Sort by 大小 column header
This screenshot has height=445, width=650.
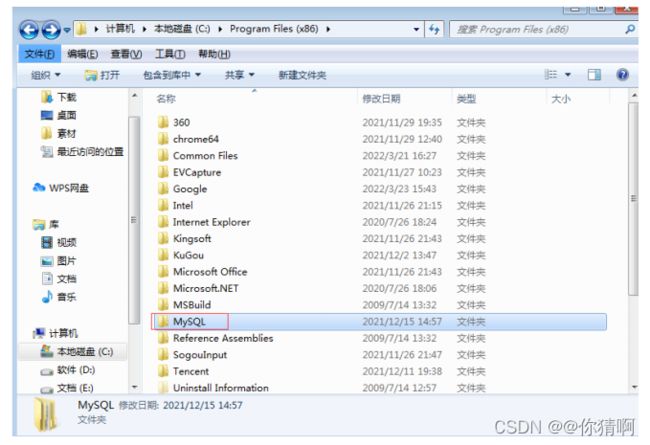click(x=561, y=99)
